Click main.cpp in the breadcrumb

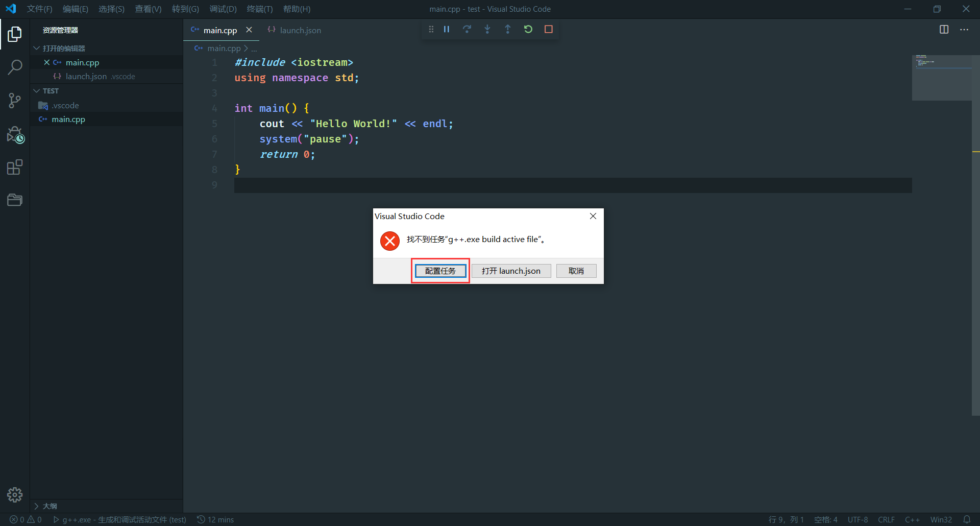tap(224, 48)
